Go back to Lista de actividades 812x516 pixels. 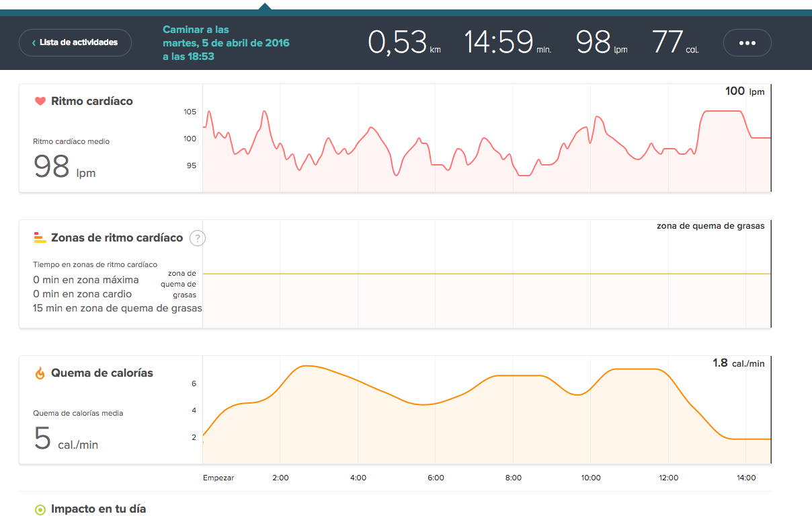pyautogui.click(x=75, y=42)
